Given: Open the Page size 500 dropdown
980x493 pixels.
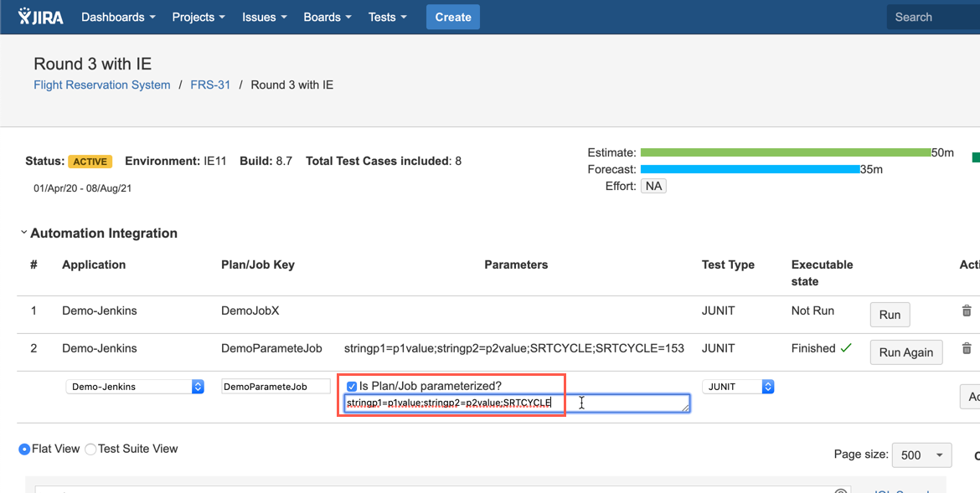Looking at the screenshot, I should [922, 454].
